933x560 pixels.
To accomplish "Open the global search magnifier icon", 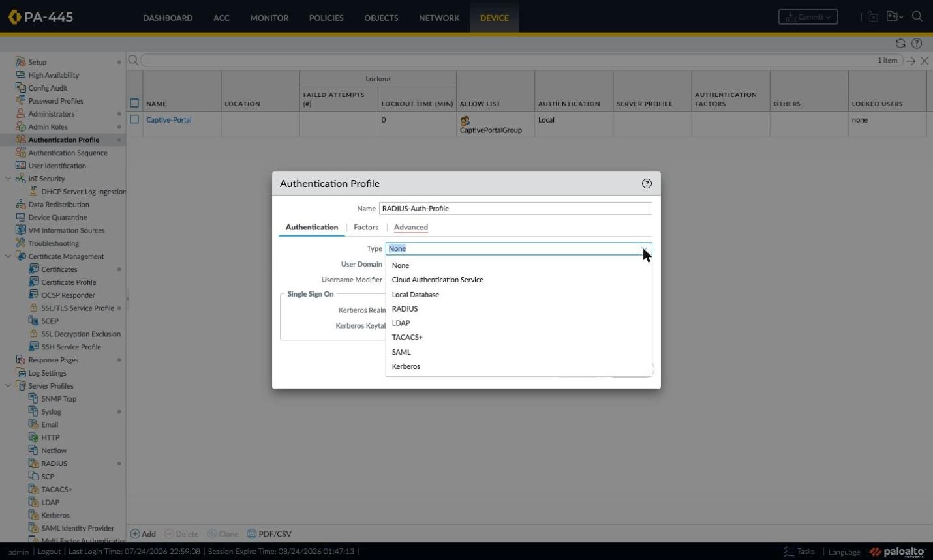I will [917, 16].
